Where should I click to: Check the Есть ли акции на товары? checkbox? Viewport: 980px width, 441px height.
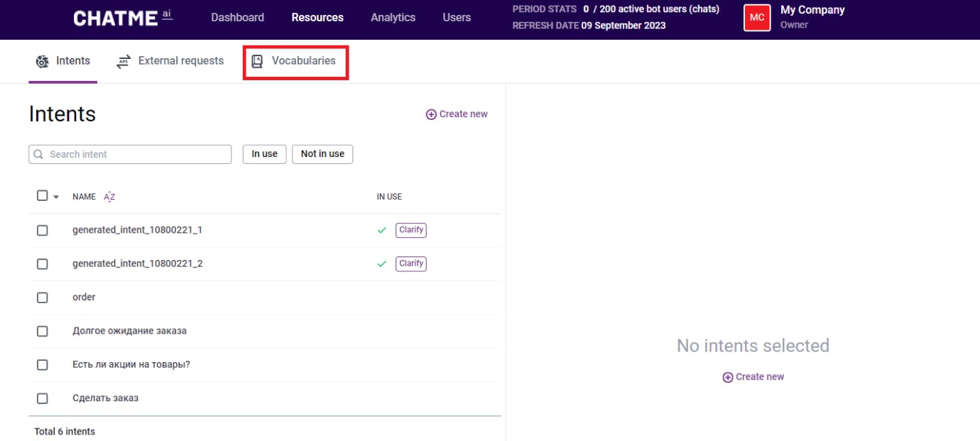click(x=42, y=364)
